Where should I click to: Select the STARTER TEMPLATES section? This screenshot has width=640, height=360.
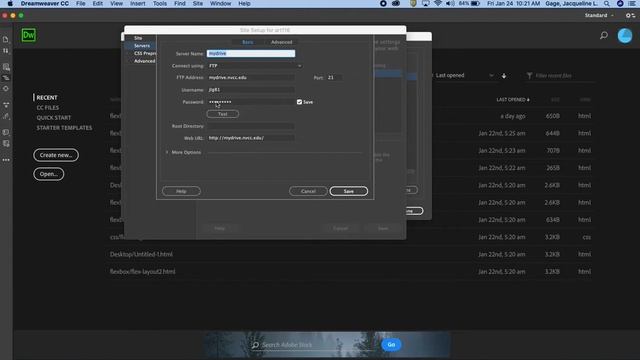[64, 128]
